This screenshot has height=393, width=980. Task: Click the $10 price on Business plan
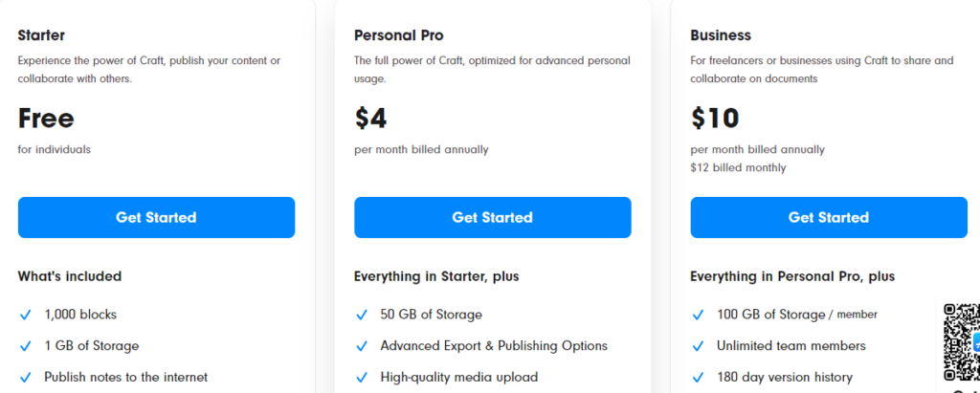714,118
